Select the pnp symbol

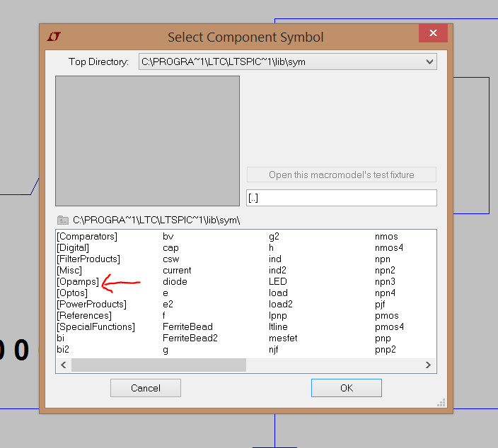[383, 339]
